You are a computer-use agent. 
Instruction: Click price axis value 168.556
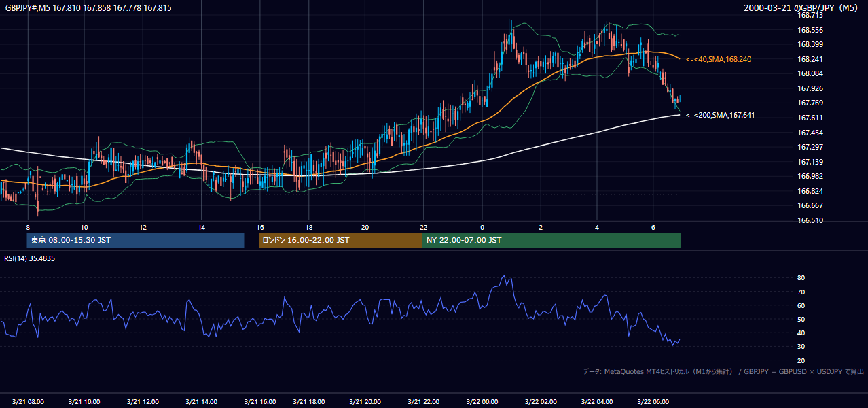click(x=810, y=30)
